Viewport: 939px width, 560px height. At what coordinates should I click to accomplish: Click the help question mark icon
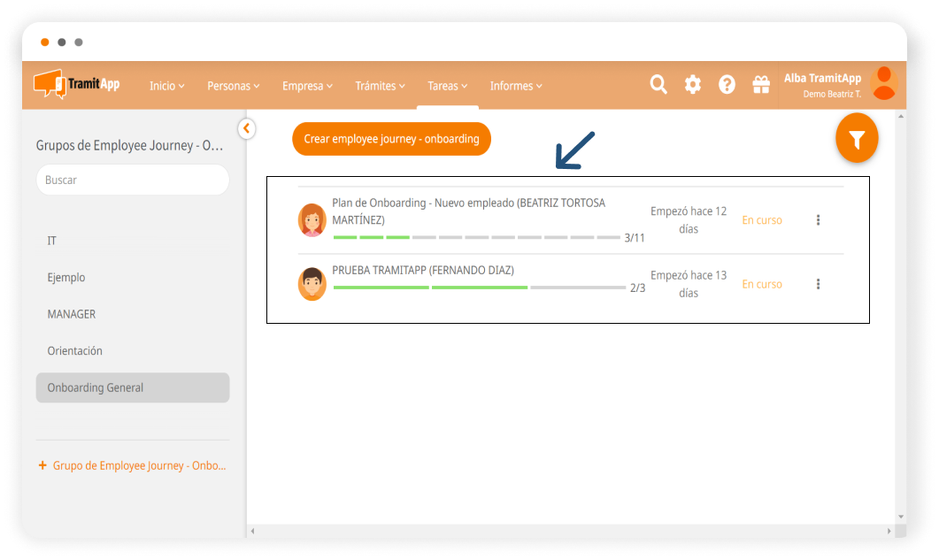click(727, 85)
